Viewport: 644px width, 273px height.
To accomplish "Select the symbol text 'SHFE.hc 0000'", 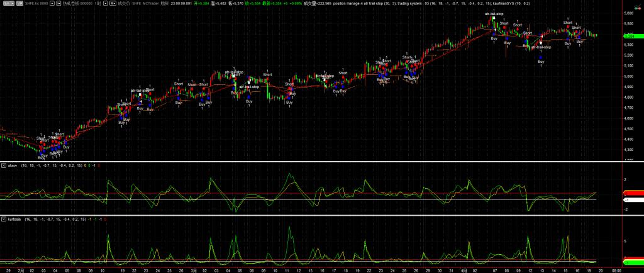I will point(36,3).
